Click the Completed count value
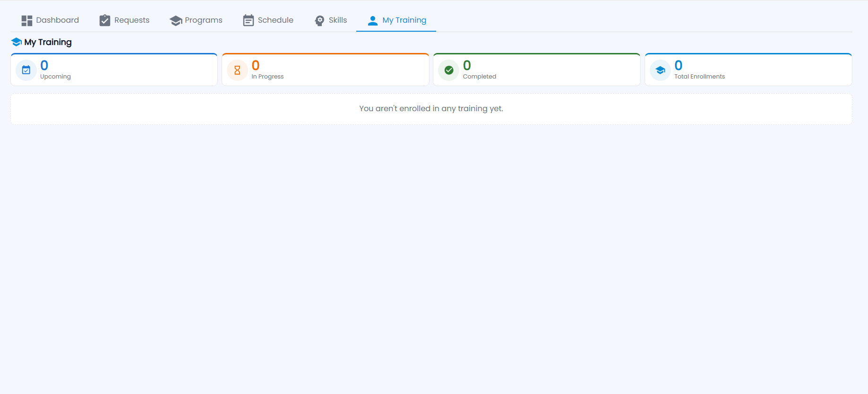 (467, 65)
